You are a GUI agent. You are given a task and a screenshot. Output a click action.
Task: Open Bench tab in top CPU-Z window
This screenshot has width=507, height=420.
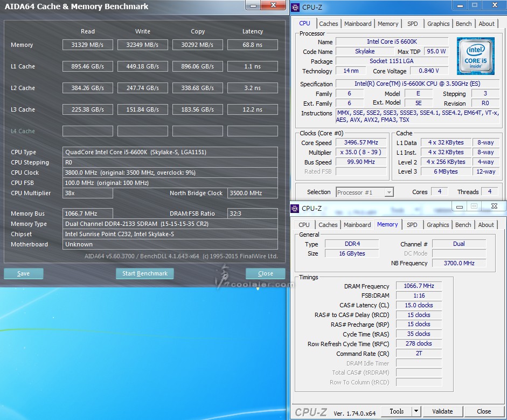click(x=464, y=24)
